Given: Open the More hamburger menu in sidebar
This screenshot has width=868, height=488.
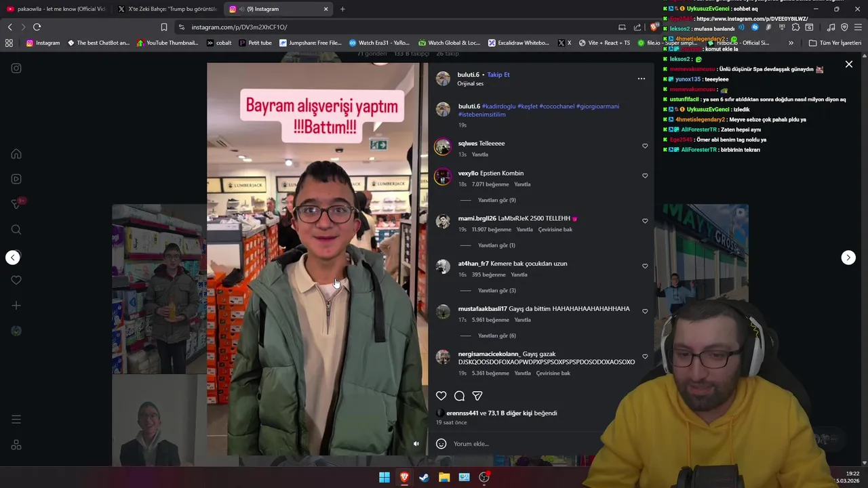Looking at the screenshot, I should (x=16, y=420).
